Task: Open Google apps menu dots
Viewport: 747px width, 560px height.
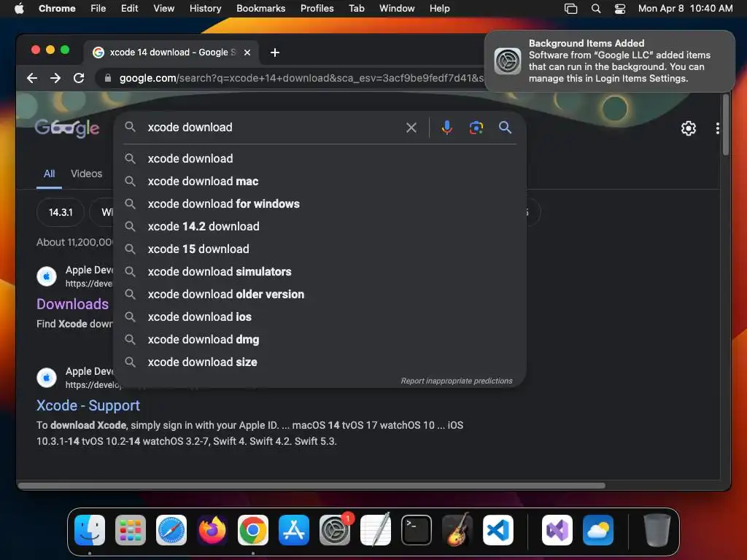Action: click(718, 128)
